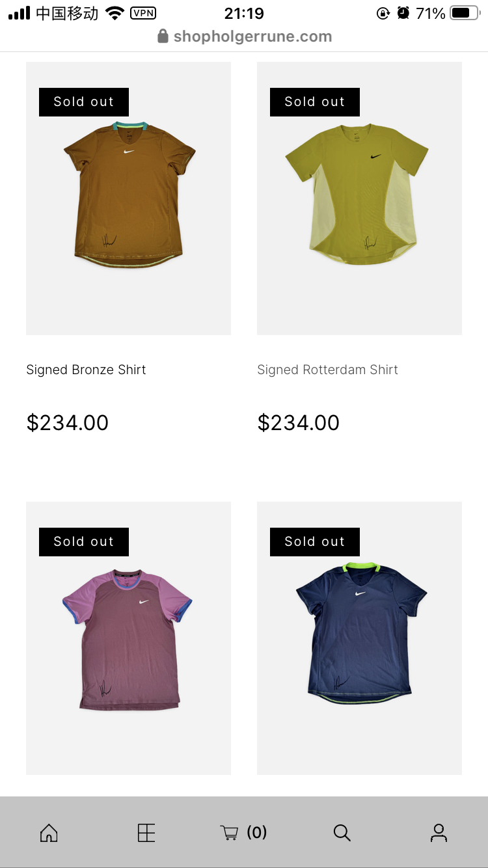
Task: Select the navy blue shirt image
Action: [x=359, y=638]
